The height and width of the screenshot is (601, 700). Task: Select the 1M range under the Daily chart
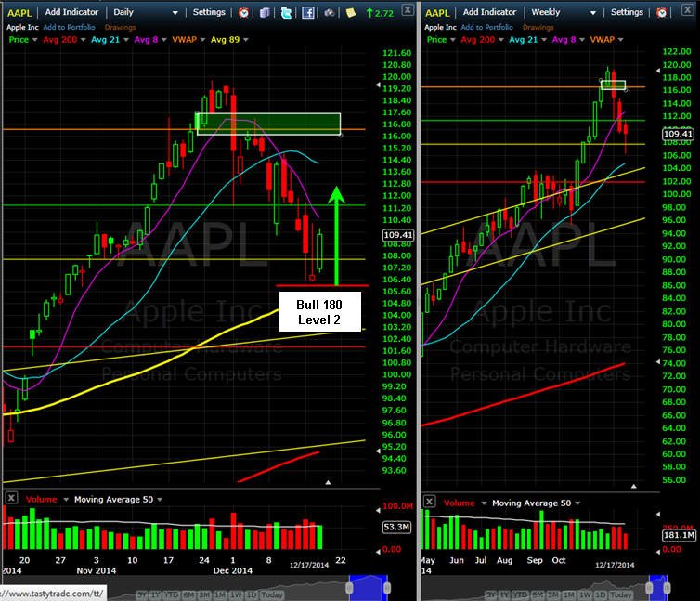tap(219, 595)
